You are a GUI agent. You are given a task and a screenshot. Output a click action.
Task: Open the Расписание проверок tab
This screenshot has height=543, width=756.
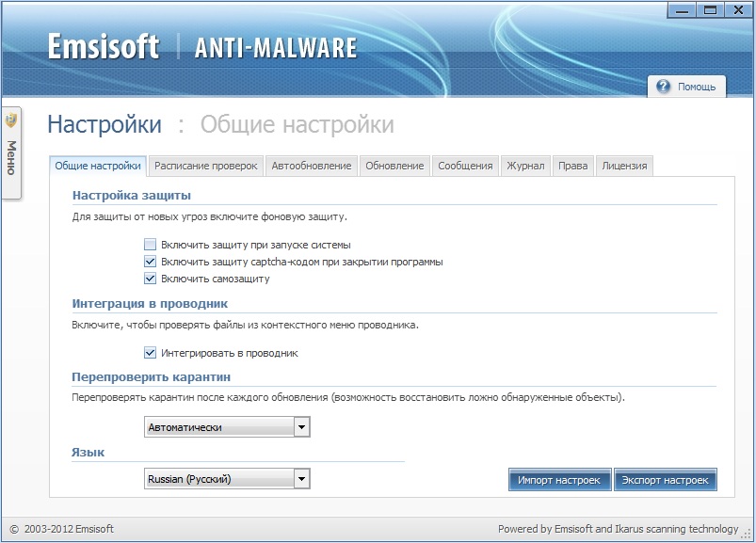point(206,166)
